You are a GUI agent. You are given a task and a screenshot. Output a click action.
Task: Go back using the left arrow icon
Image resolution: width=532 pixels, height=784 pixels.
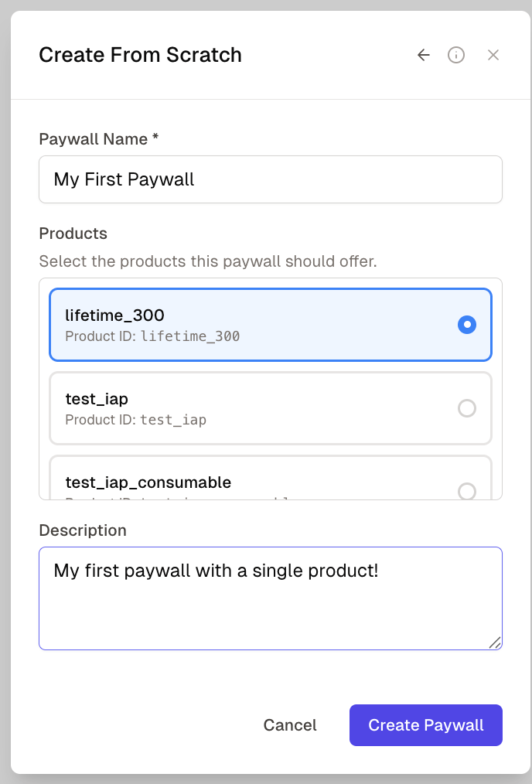(x=424, y=55)
